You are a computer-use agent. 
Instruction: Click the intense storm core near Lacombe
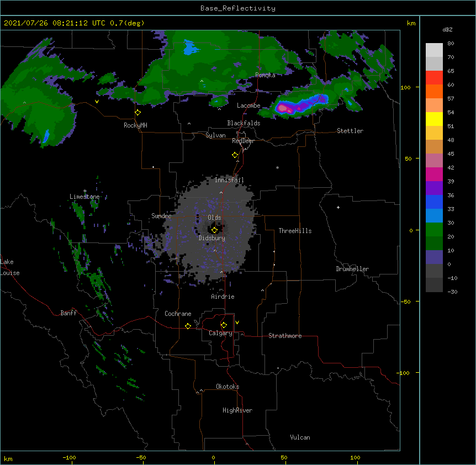(283, 108)
